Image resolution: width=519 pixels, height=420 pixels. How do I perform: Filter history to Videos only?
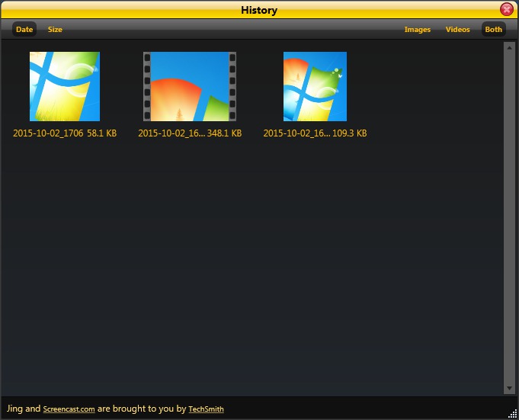(x=457, y=30)
